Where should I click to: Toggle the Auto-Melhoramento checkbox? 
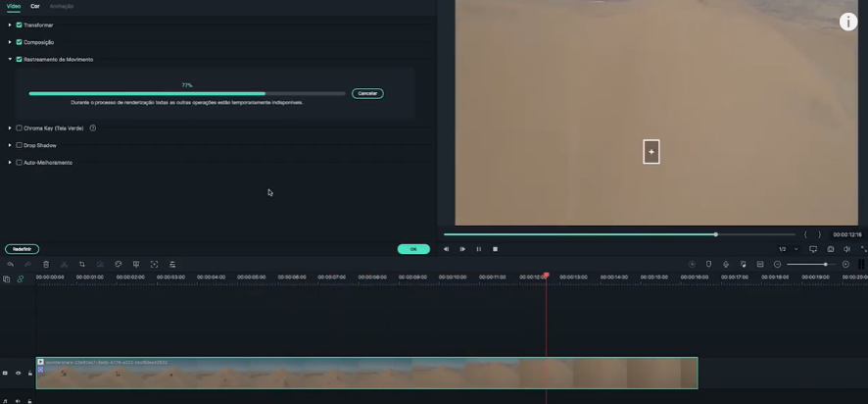click(19, 163)
